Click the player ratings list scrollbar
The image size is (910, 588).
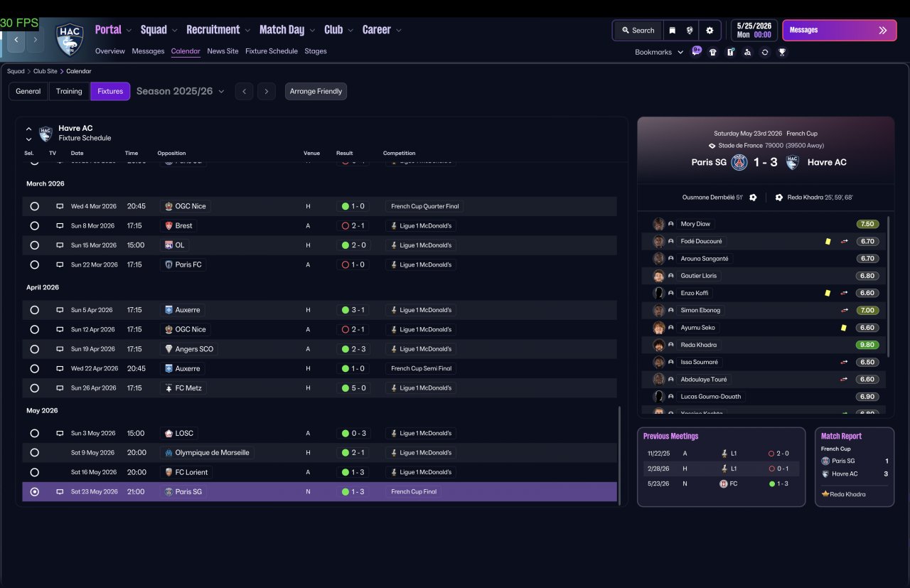889,286
